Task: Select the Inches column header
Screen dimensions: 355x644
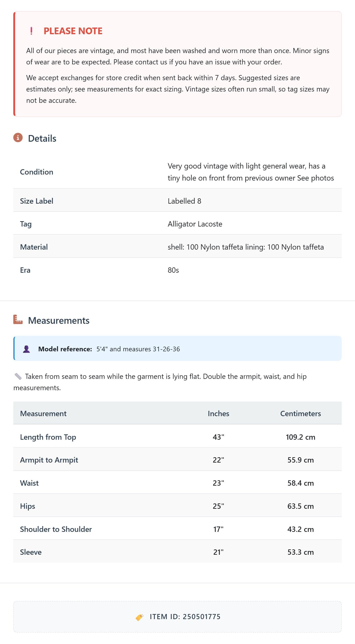Action: click(218, 413)
